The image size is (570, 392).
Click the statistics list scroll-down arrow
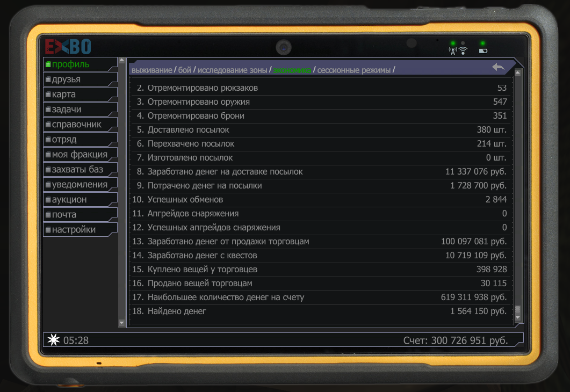pyautogui.click(x=518, y=317)
